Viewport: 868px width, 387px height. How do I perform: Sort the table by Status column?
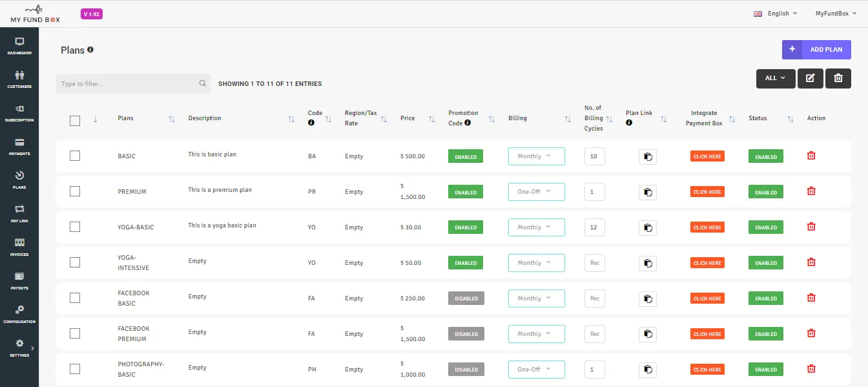(x=790, y=119)
